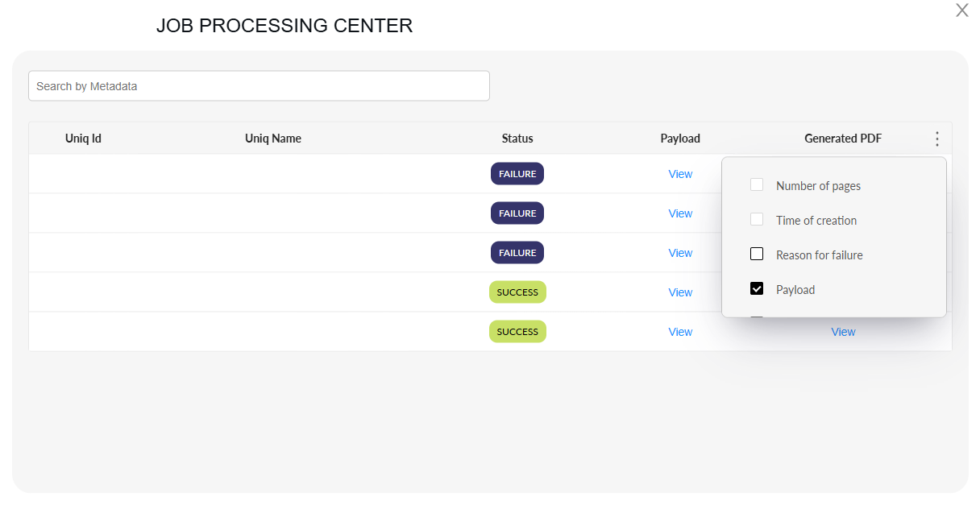Open the three-dot column options menu
The height and width of the screenshot is (505, 980).
point(936,139)
